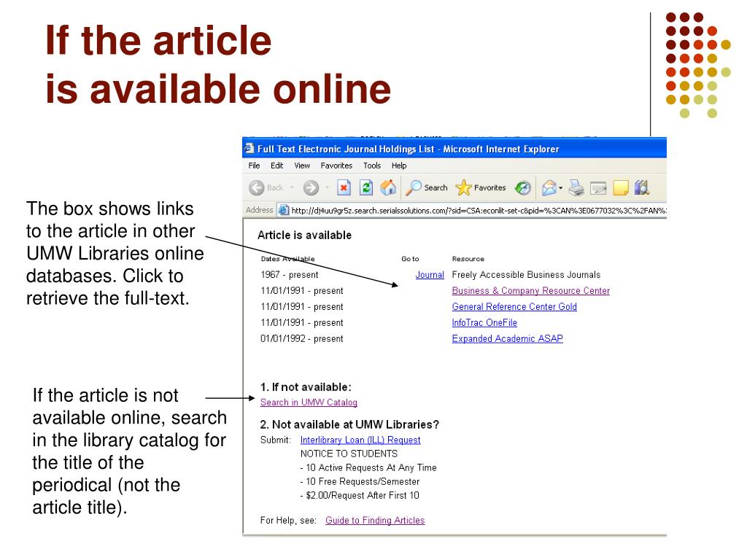747x560 pixels.
Task: Open the Edit menu
Action: tap(276, 166)
